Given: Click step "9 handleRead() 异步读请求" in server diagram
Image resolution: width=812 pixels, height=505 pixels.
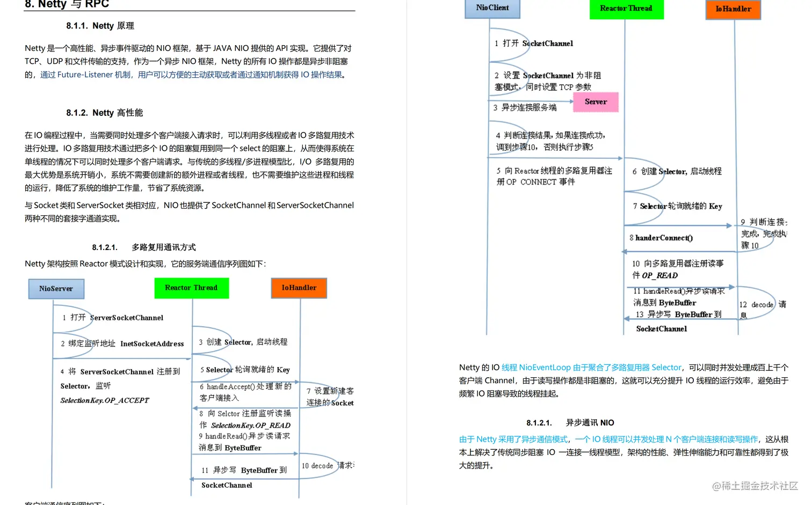Looking at the screenshot, I should [244, 436].
